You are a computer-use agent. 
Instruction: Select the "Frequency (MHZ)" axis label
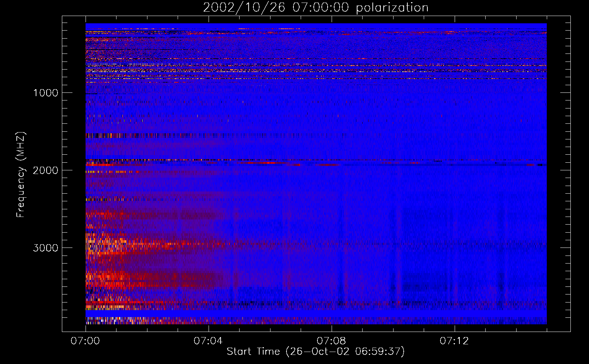(x=20, y=175)
